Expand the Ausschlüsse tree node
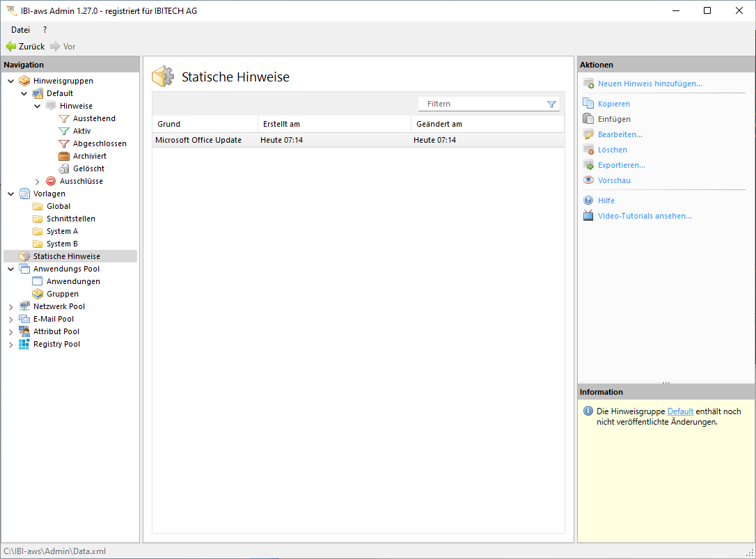Viewport: 756px width, 559px height. [38, 181]
